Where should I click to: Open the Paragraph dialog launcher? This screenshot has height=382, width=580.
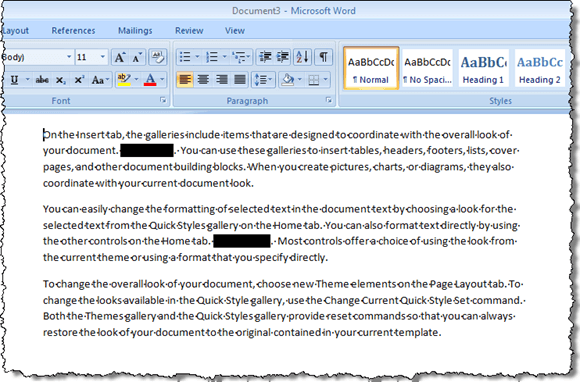[328, 100]
